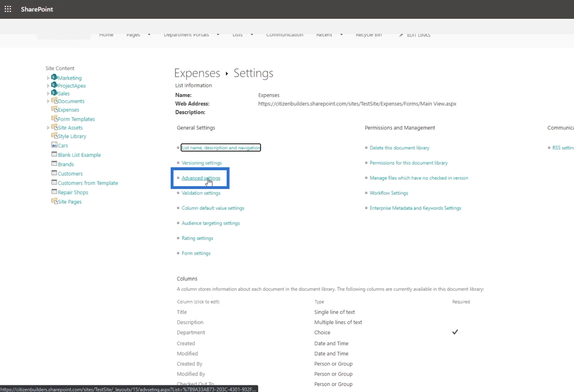Expand the Marketing tree node
The width and height of the screenshot is (574, 392).
(x=48, y=78)
